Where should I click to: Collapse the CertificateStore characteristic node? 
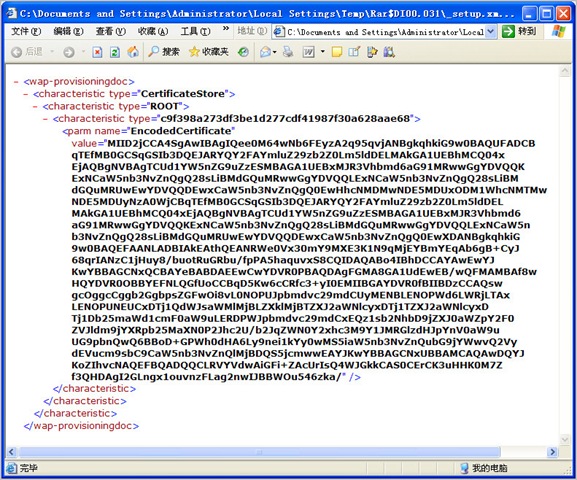pos(25,94)
